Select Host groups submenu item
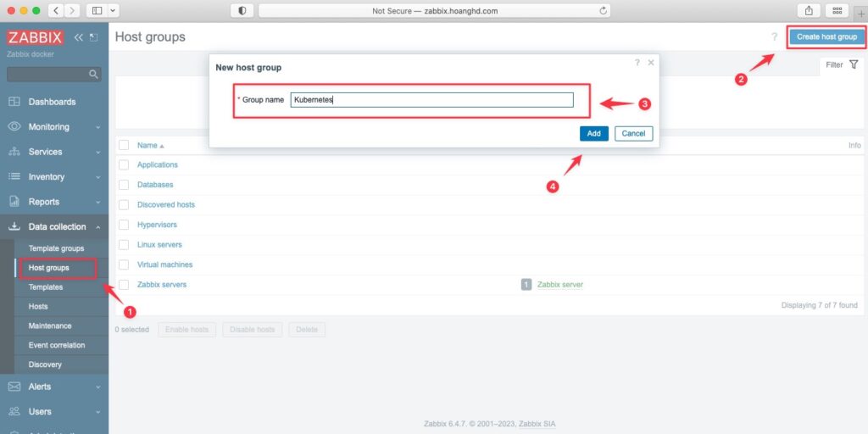Viewport: 868px width, 434px height. click(48, 268)
